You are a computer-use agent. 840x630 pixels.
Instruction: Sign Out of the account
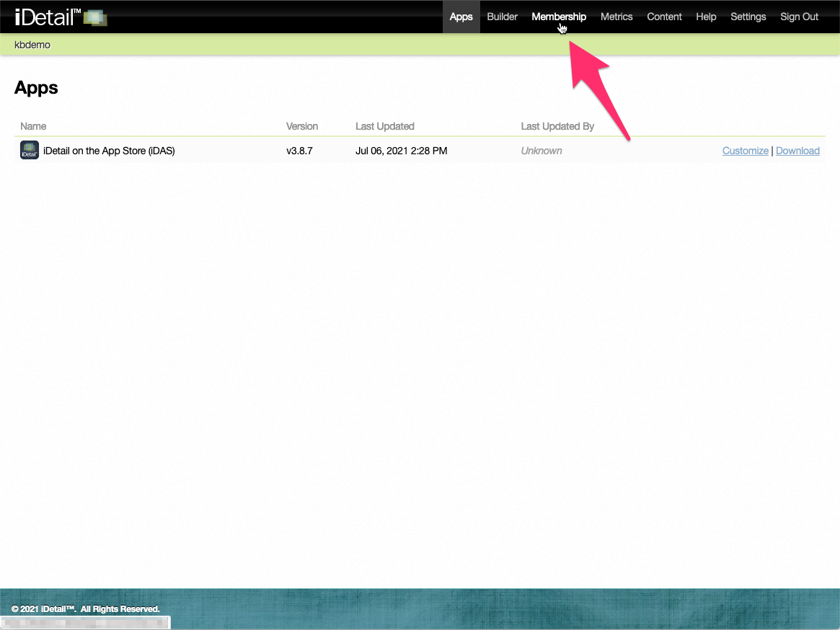799,17
